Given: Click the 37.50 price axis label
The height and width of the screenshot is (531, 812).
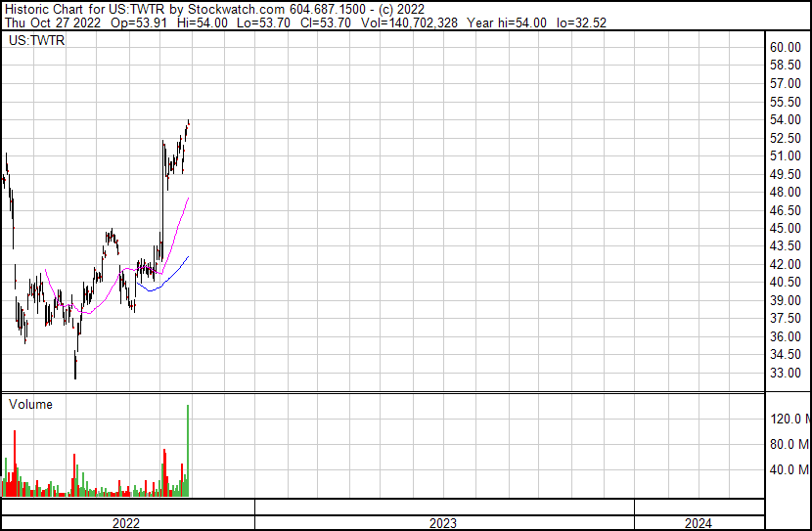Looking at the screenshot, I should (x=786, y=318).
